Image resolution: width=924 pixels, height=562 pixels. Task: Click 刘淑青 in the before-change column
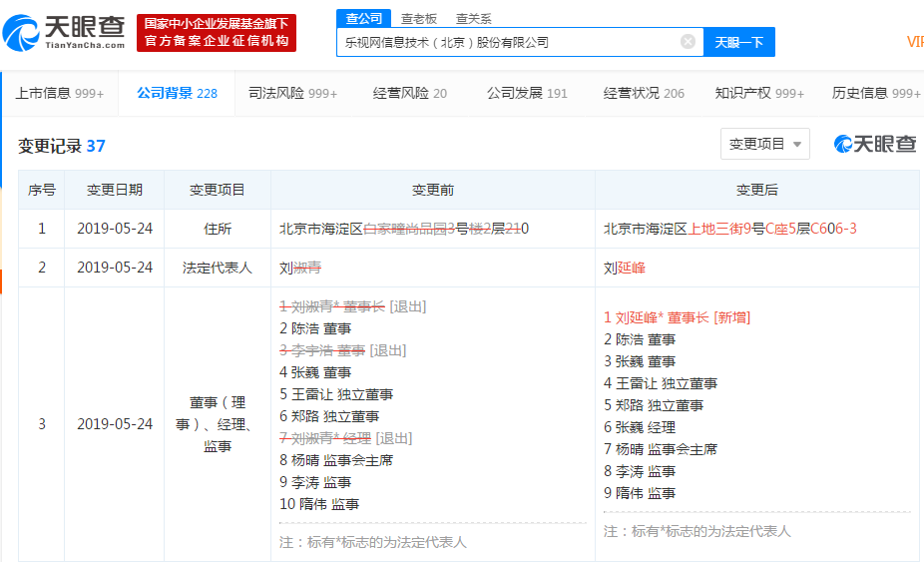[300, 268]
